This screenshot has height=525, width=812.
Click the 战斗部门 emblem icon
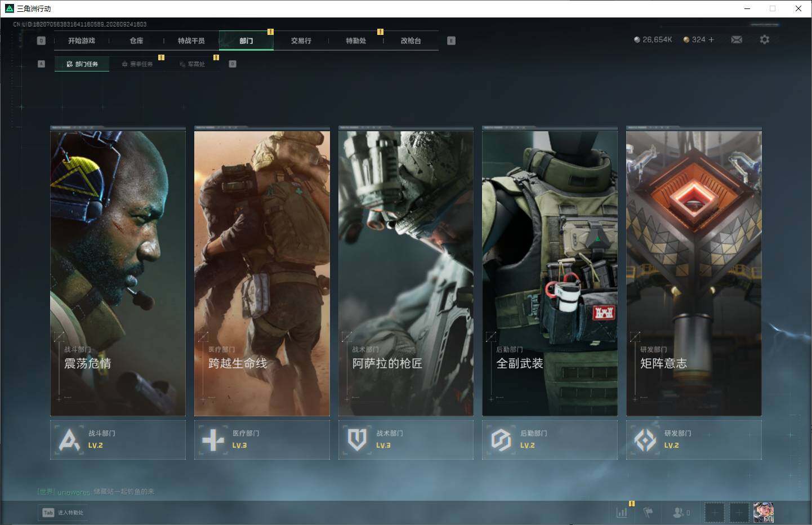click(x=69, y=440)
